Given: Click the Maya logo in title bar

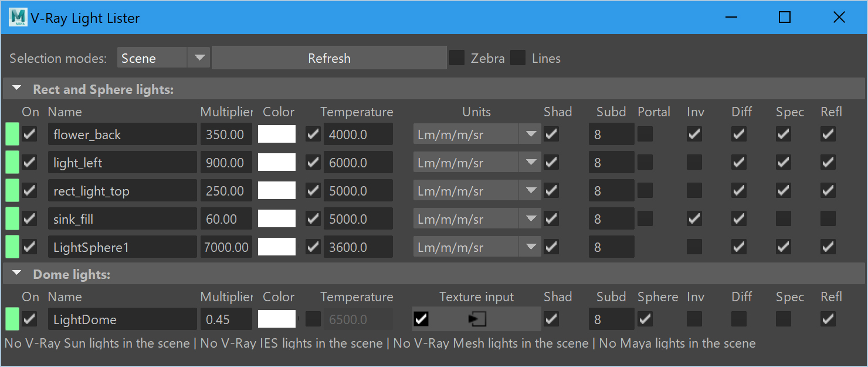Looking at the screenshot, I should tap(18, 18).
